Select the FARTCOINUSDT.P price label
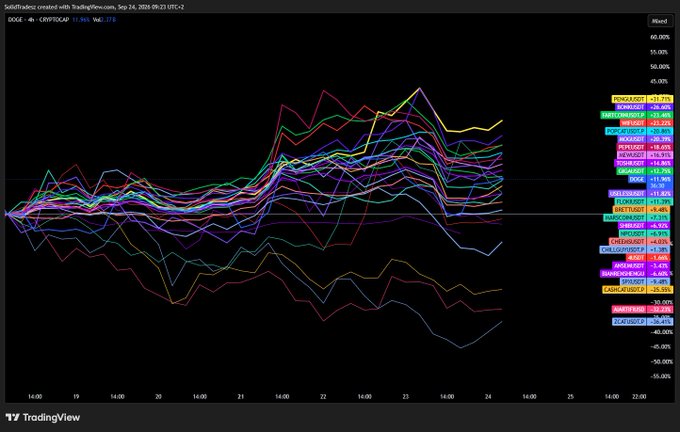Screen dimensions: 680x432 (x=637, y=115)
